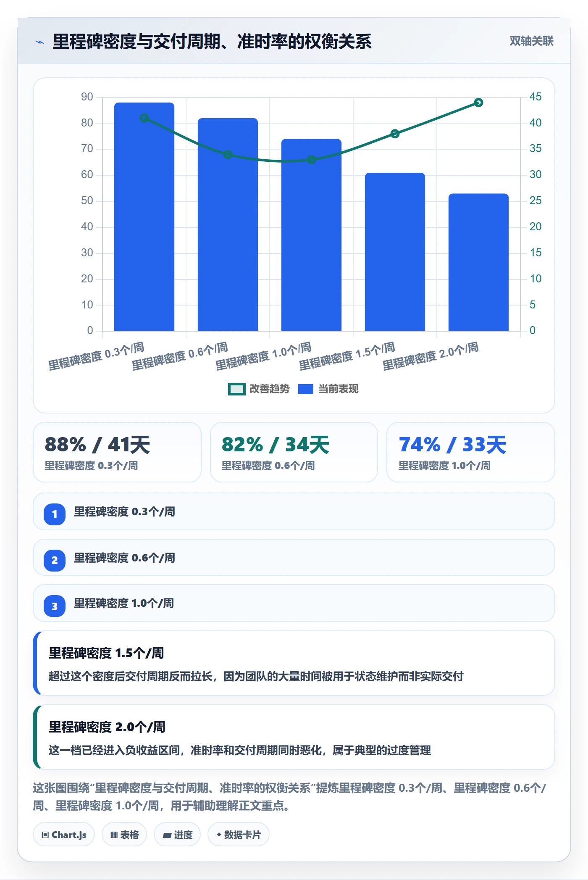Viewport: 588px width, 880px height.
Task: Click the grid icon in the 表格 tag
Action: (114, 835)
